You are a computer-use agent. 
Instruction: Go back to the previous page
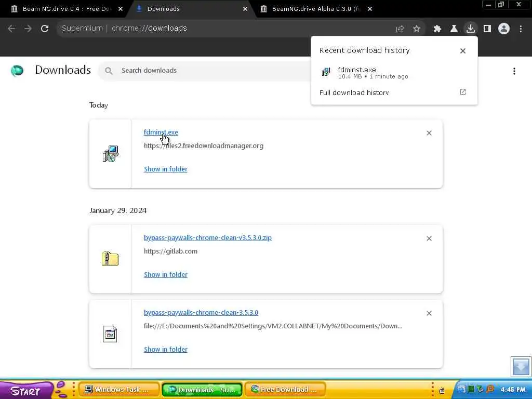point(11,29)
